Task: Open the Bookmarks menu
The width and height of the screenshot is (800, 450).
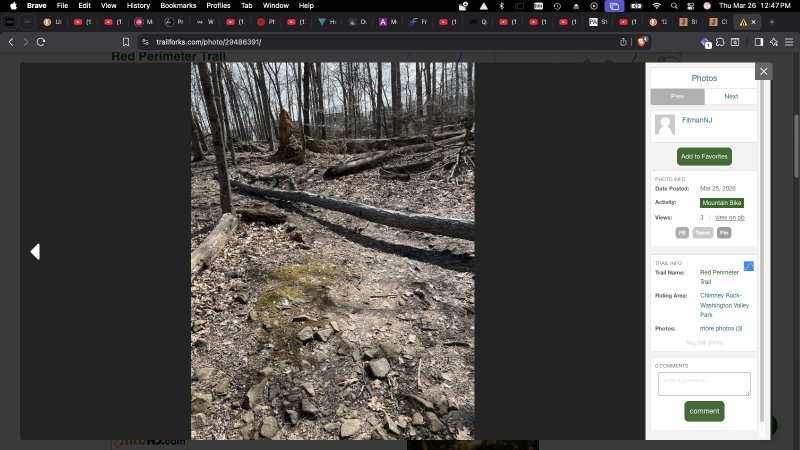Action: (x=178, y=5)
